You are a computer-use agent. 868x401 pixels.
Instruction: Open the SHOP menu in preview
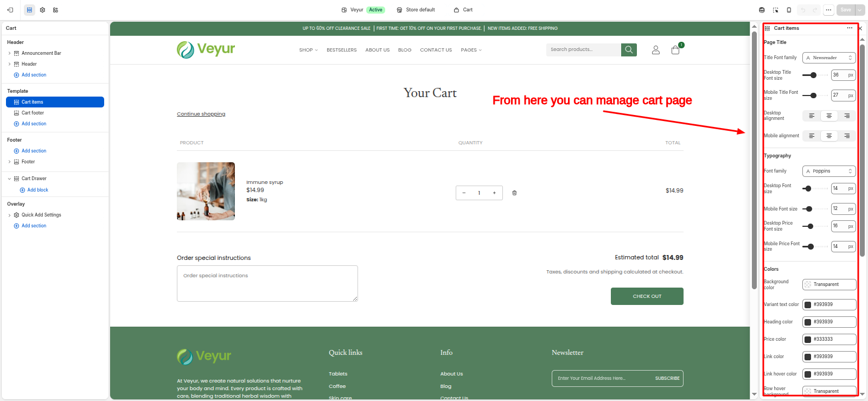(308, 50)
